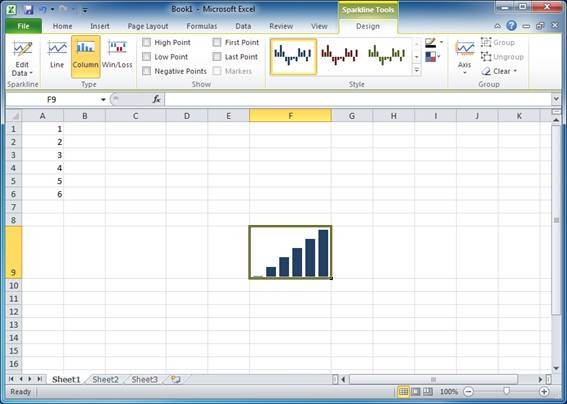Click the 100% zoom level button
This screenshot has height=404, width=567.
(449, 391)
